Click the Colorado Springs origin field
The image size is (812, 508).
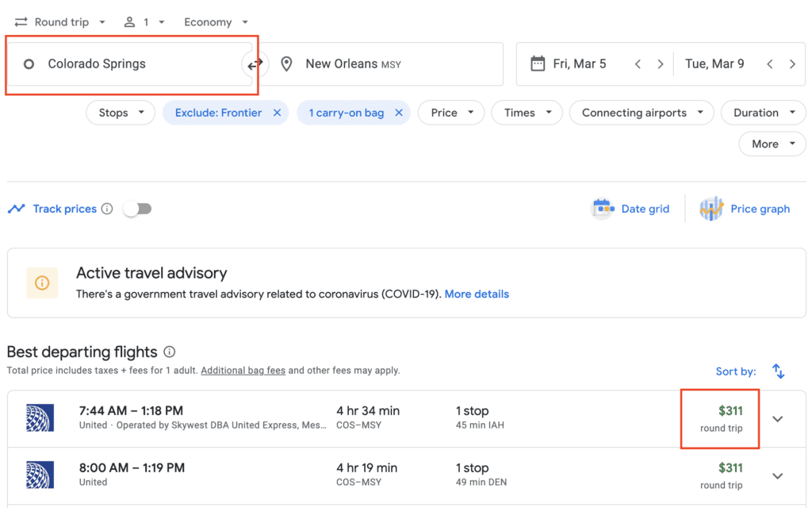pyautogui.click(x=127, y=64)
